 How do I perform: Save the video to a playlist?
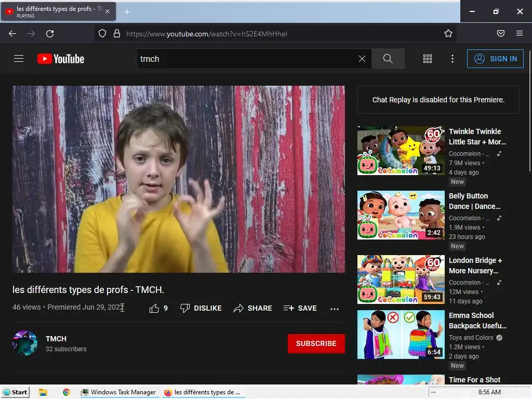pos(300,308)
